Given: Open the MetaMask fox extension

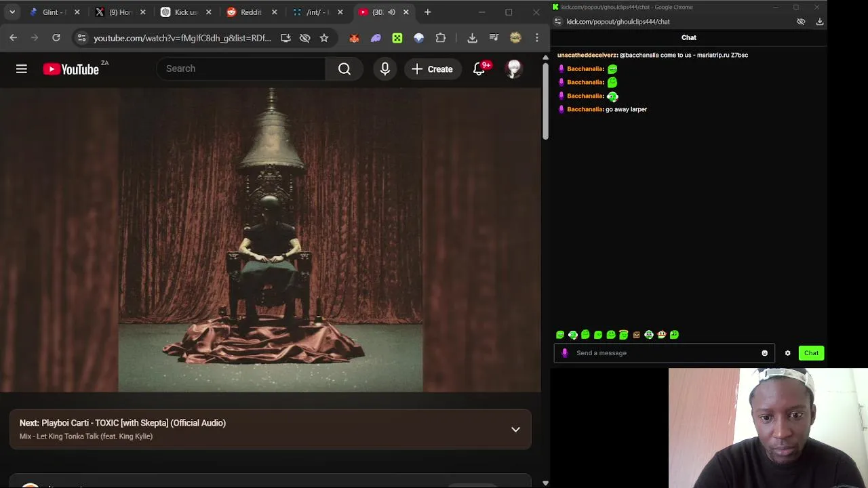Looking at the screenshot, I should (354, 38).
